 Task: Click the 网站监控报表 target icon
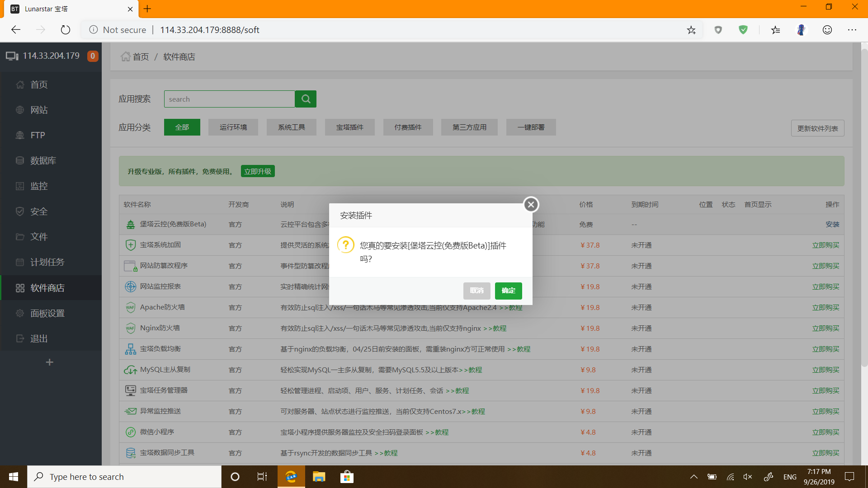click(x=131, y=286)
